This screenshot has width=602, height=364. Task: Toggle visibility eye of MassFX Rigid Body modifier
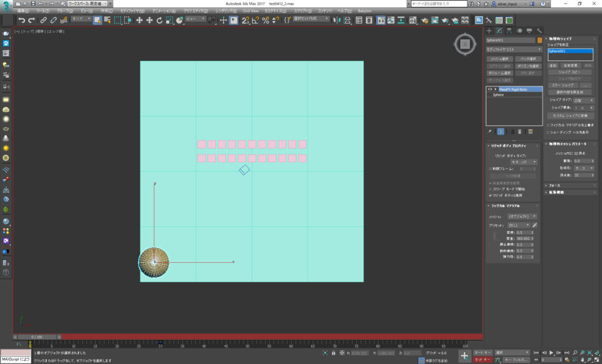pyautogui.click(x=490, y=89)
